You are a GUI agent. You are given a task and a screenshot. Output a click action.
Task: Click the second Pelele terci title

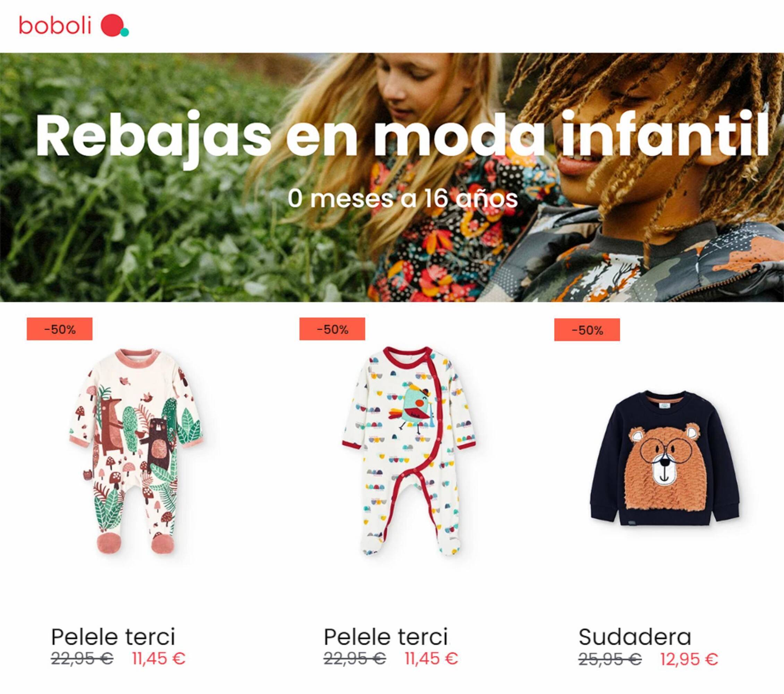(x=386, y=637)
